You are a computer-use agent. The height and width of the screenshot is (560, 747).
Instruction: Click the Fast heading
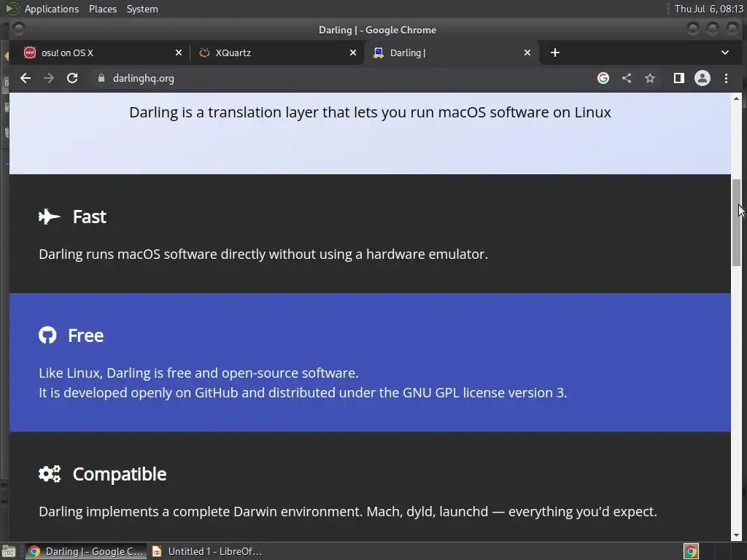[90, 217]
